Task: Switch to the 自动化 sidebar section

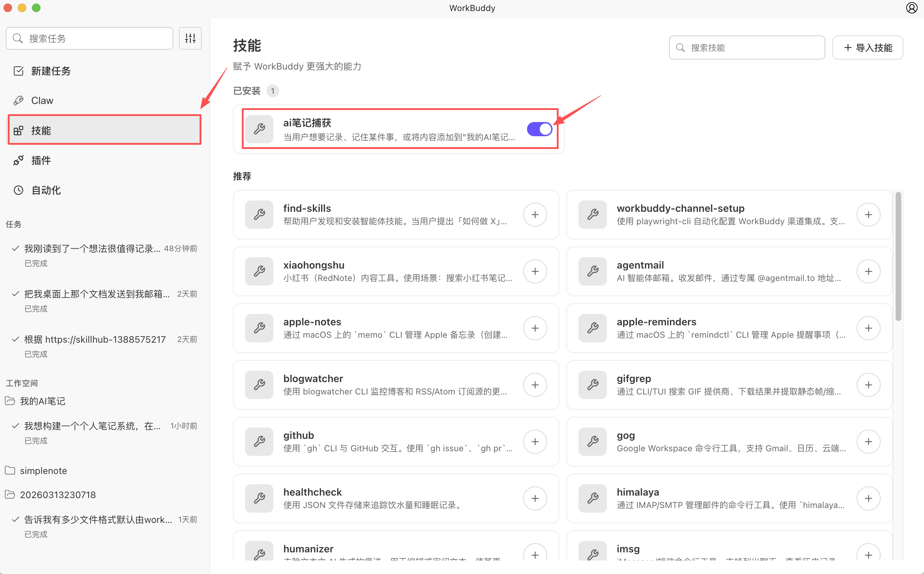Action: (x=45, y=190)
